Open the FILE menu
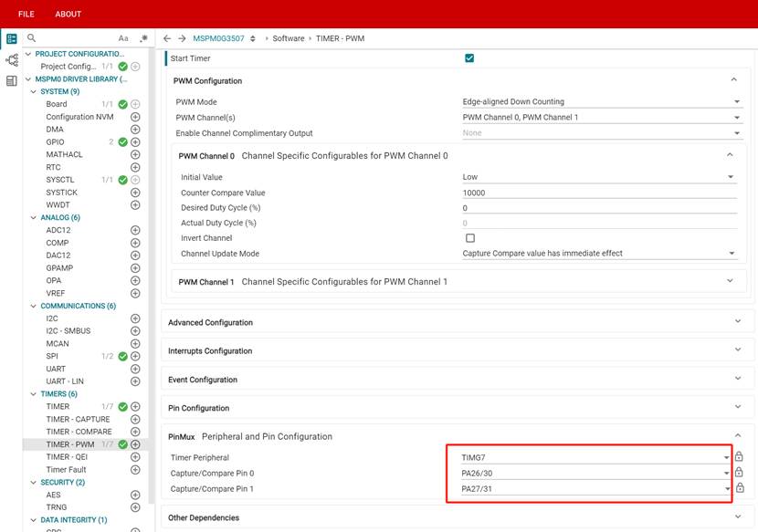 tap(26, 14)
